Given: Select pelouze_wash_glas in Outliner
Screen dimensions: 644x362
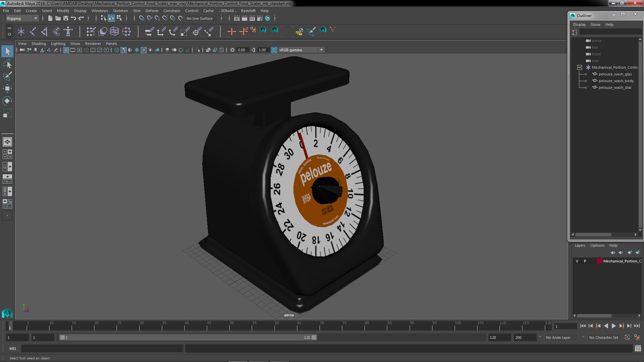Looking at the screenshot, I should (615, 74).
